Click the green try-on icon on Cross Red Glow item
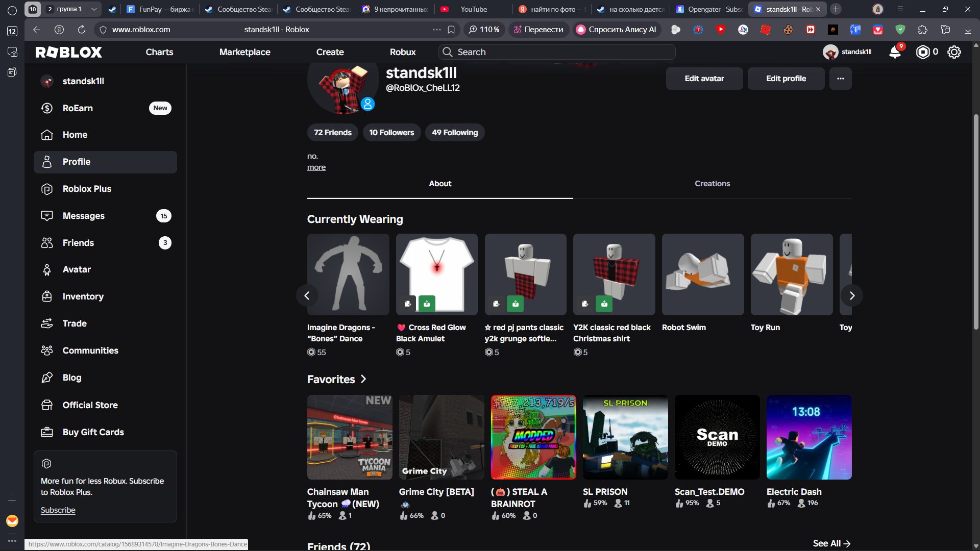Viewport: 980px width, 551px height. coord(427,304)
